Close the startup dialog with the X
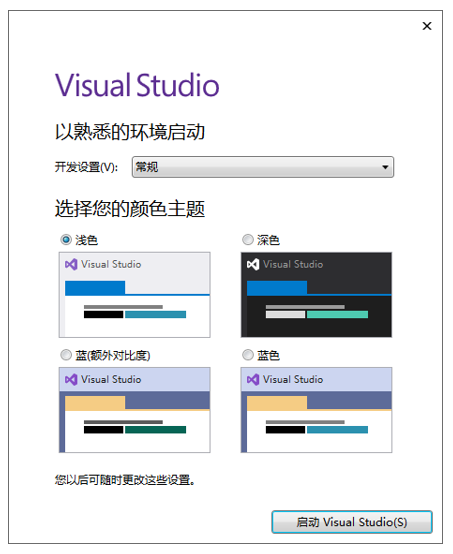This screenshot has height=554, width=453. 427,26
